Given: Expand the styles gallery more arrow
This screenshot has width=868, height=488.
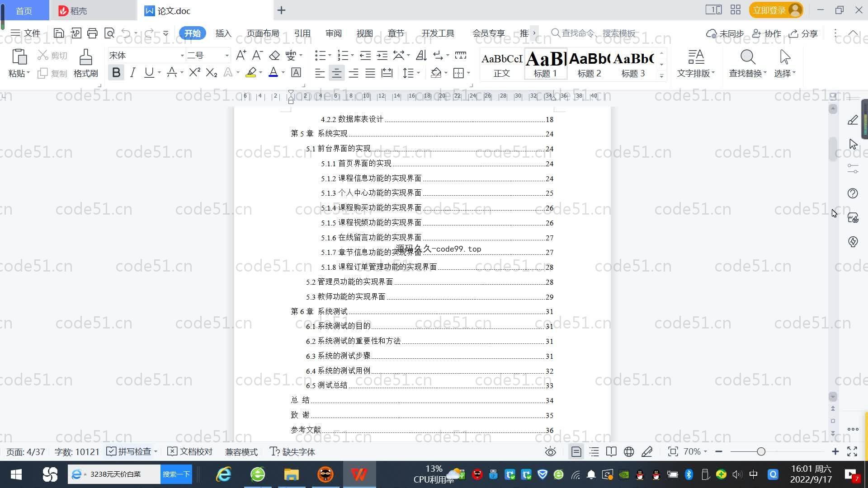Looking at the screenshot, I should click(x=661, y=75).
